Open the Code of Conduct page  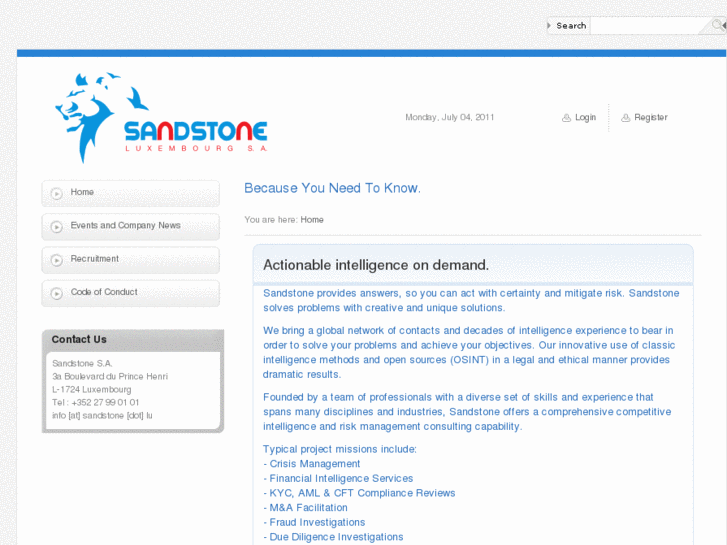[x=130, y=293]
